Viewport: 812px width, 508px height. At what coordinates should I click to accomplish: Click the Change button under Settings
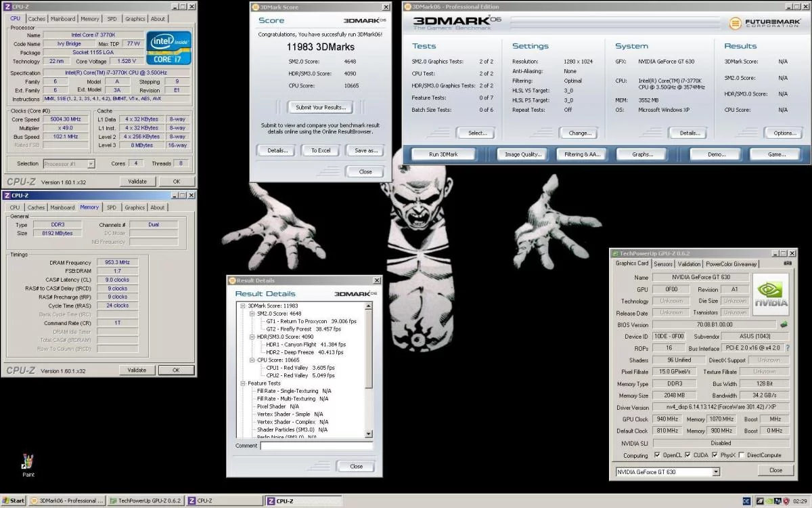[580, 133]
